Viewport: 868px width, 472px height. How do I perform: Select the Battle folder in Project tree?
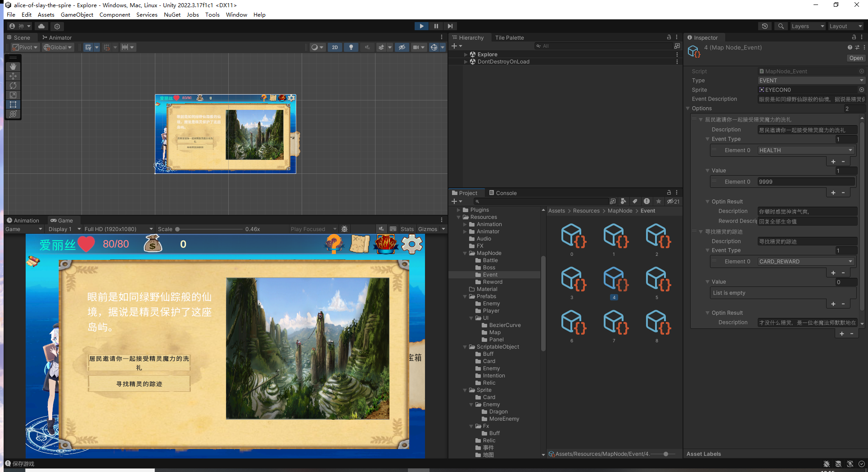coord(490,260)
